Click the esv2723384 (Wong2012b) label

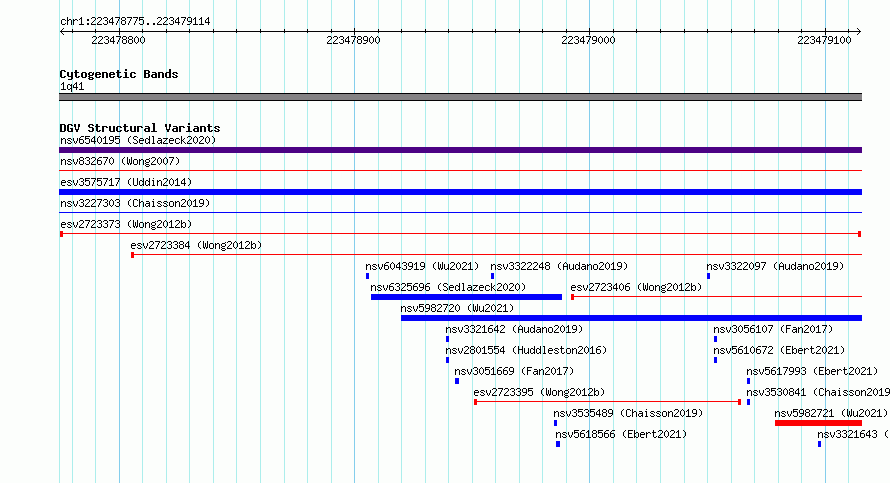pyautogui.click(x=196, y=245)
